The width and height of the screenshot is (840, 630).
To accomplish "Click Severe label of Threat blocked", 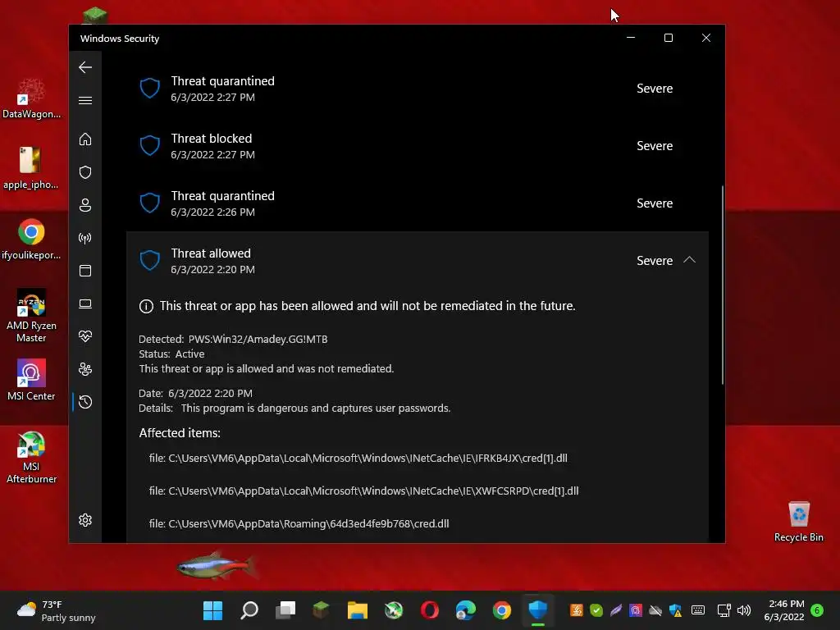I will (654, 146).
